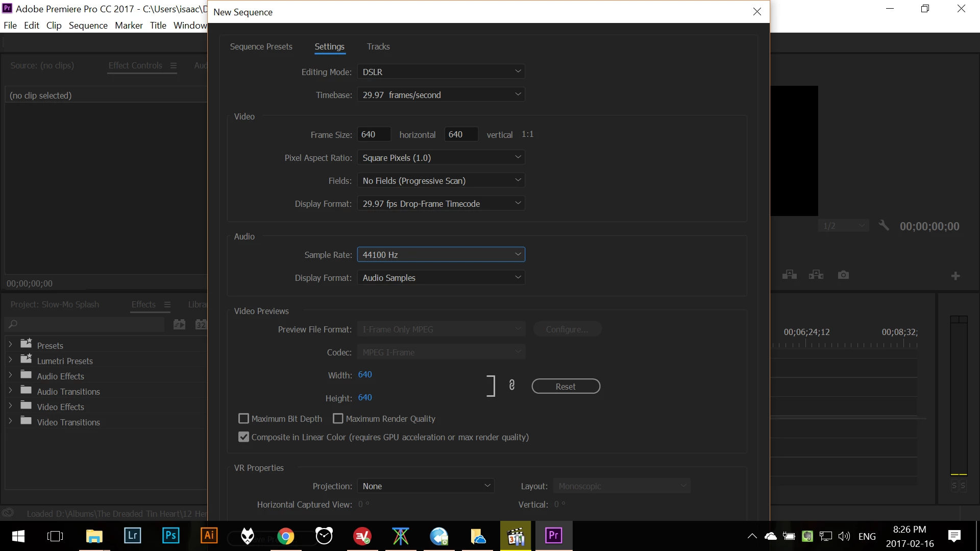Open the Title menu

pyautogui.click(x=158, y=26)
